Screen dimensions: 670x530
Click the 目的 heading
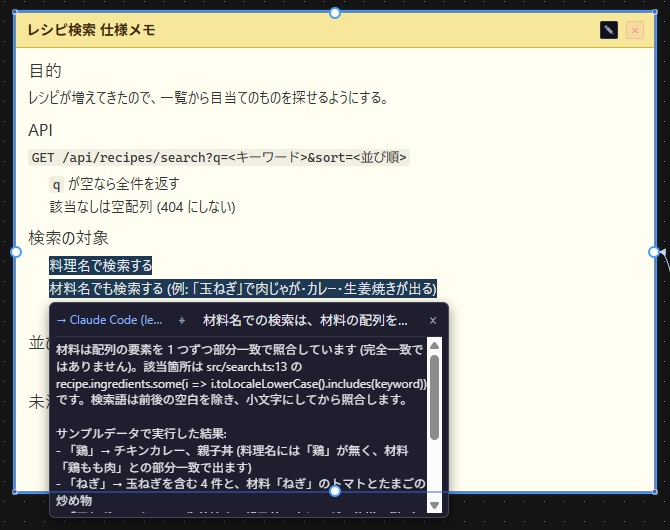(45, 71)
